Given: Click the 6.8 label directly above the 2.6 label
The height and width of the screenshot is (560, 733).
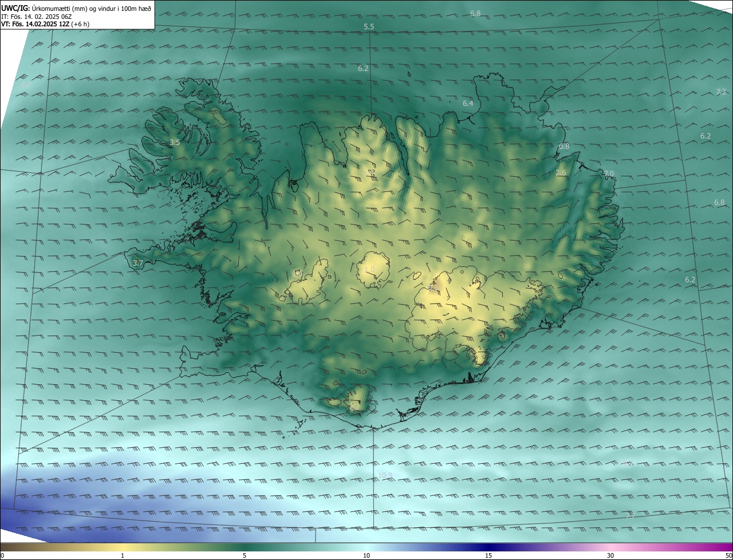Looking at the screenshot, I should coord(564,147).
